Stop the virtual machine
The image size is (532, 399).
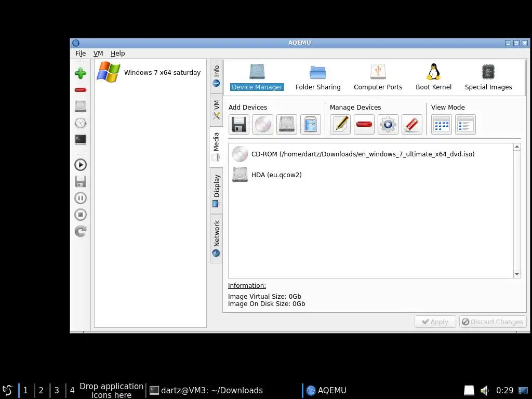(81, 215)
